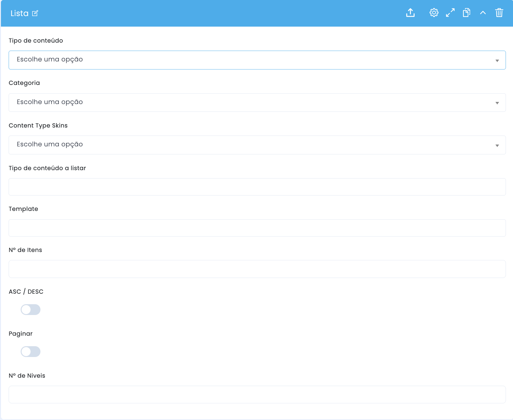This screenshot has height=420, width=513.
Task: Focus the Template input field
Action: 257,228
